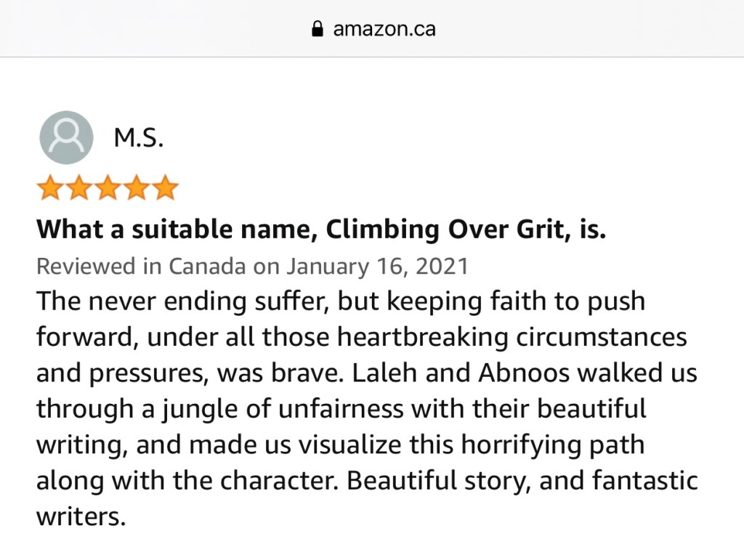The width and height of the screenshot is (744, 560).
Task: Click 'Reviewed in Canada on January 16, 2021'
Action: click(252, 266)
